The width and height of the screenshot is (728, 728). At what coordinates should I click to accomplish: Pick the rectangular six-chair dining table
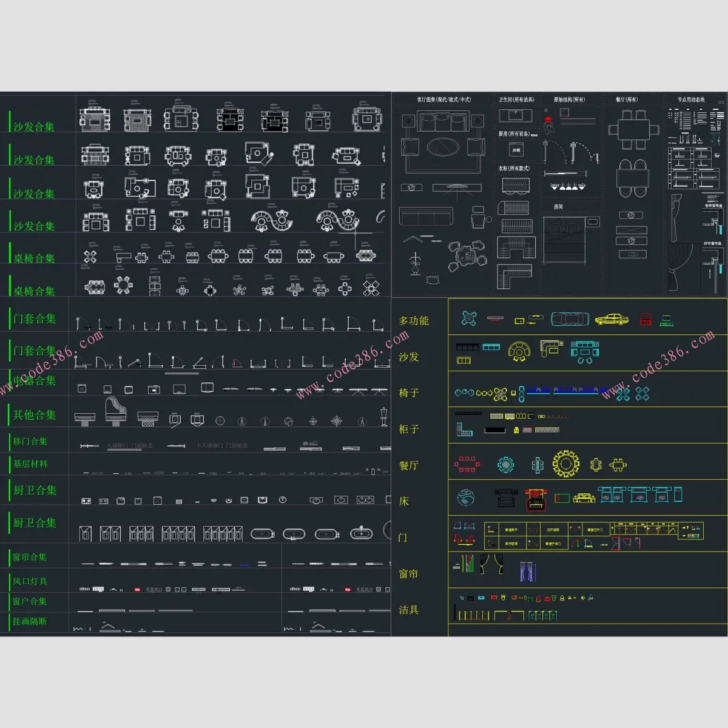point(633,130)
